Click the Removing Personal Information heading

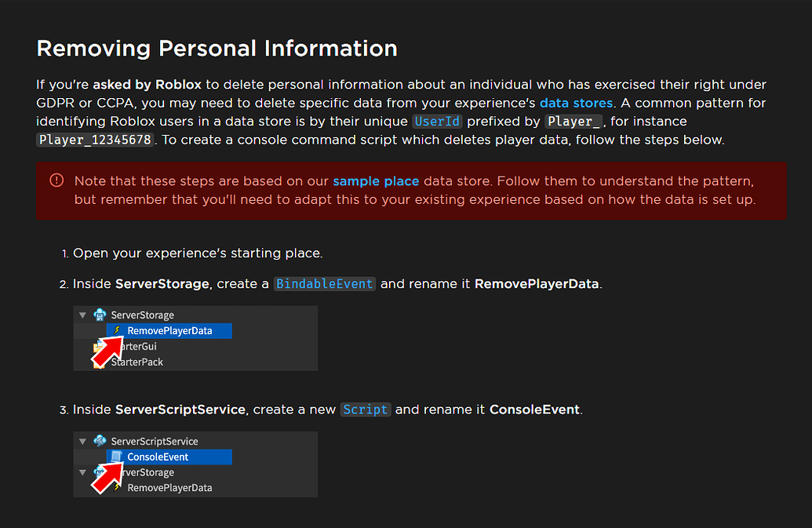click(x=217, y=48)
